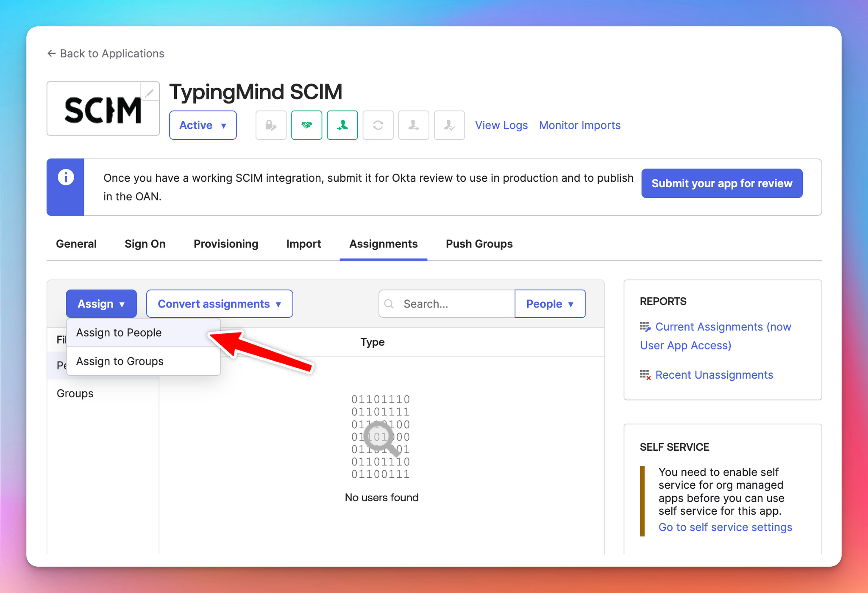The width and height of the screenshot is (868, 593).
Task: Click the grey import user arrow icon
Action: (x=414, y=125)
